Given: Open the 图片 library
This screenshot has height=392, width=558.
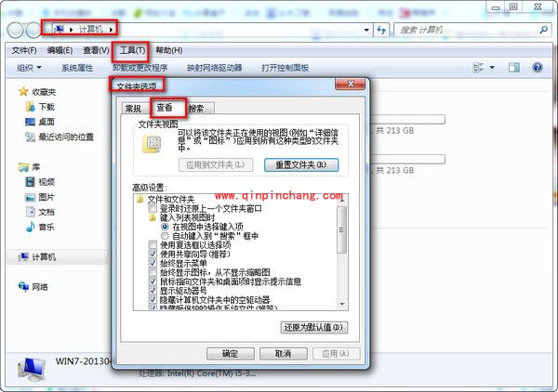Looking at the screenshot, I should pyautogui.click(x=46, y=197).
